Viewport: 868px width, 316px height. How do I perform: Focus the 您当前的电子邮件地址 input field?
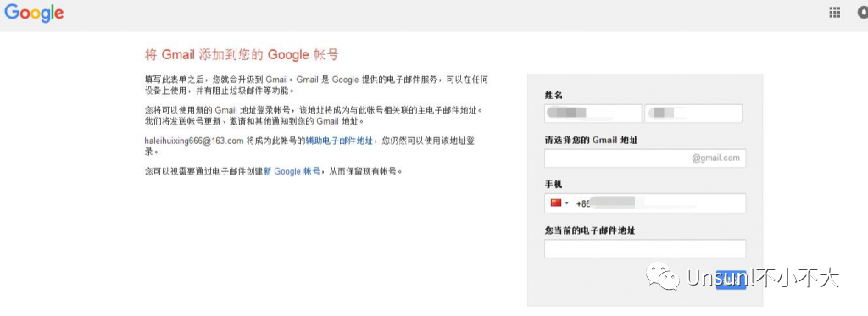(645, 248)
